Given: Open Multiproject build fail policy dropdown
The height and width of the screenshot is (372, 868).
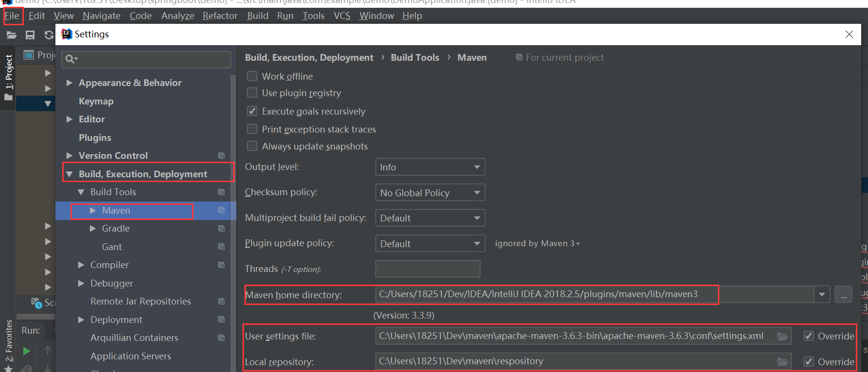Looking at the screenshot, I should pos(430,218).
